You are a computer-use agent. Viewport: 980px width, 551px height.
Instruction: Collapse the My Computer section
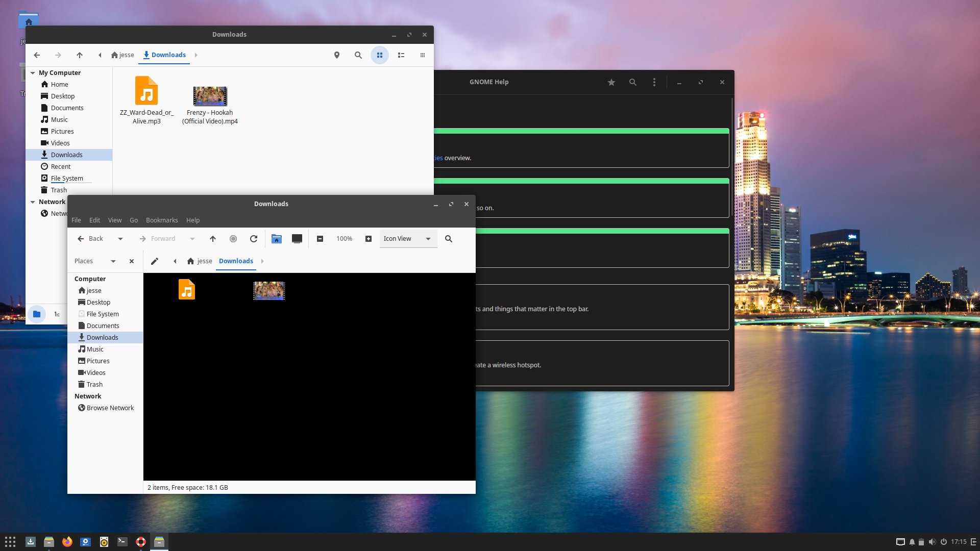pyautogui.click(x=33, y=73)
